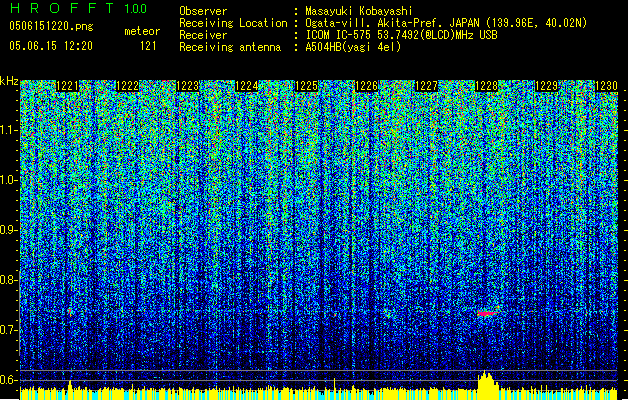Click the 0.7 kHz axis tick label
This screenshot has height=400, width=629.
(x=9, y=330)
